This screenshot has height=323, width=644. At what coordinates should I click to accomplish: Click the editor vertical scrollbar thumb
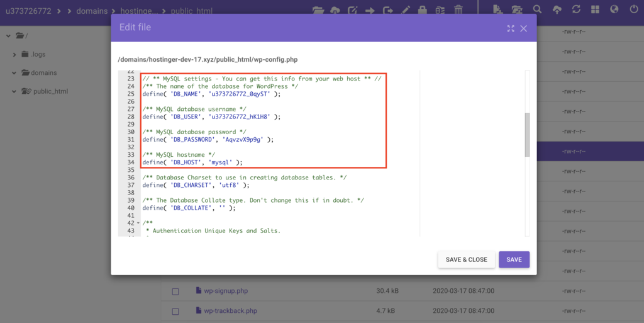[527, 135]
